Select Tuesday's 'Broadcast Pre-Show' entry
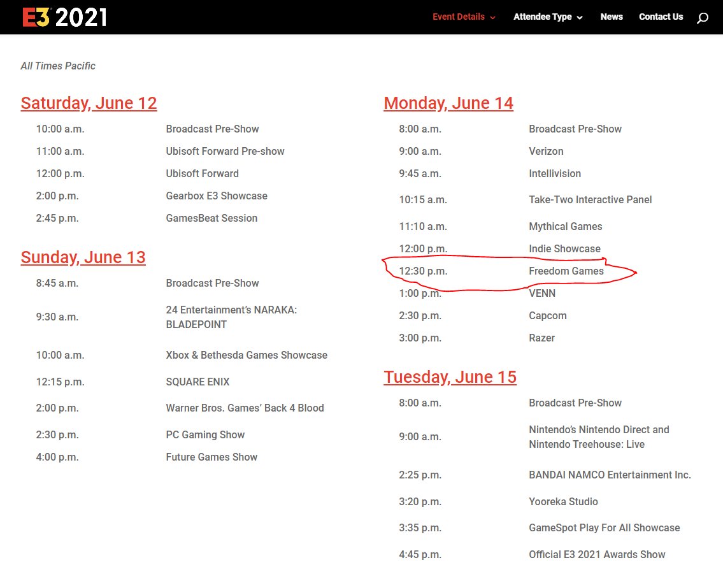 pos(575,403)
